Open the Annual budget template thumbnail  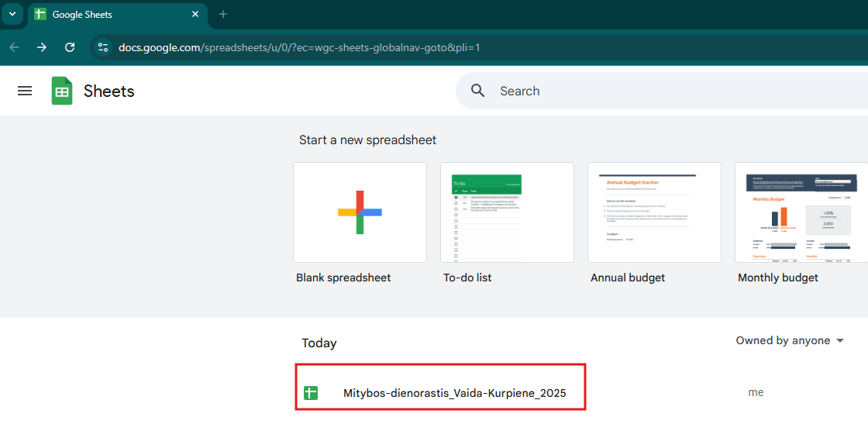[654, 212]
